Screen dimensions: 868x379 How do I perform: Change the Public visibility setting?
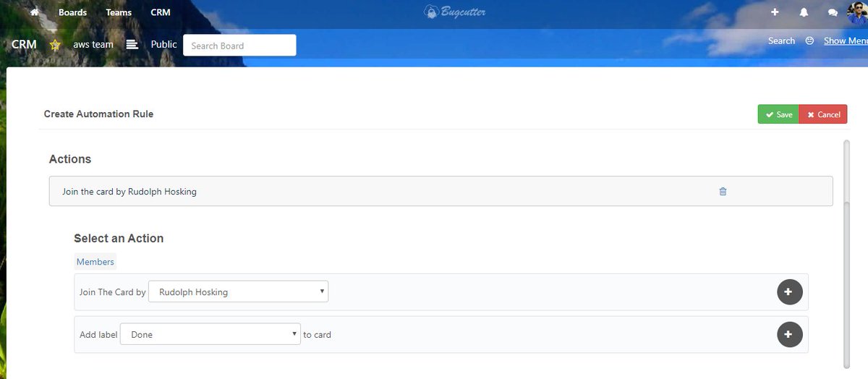[x=163, y=45]
